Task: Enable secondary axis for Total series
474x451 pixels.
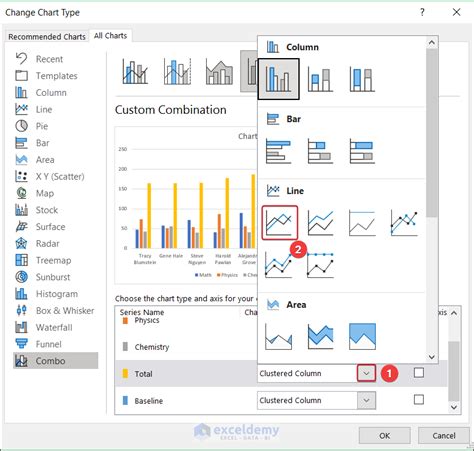Action: pos(419,372)
